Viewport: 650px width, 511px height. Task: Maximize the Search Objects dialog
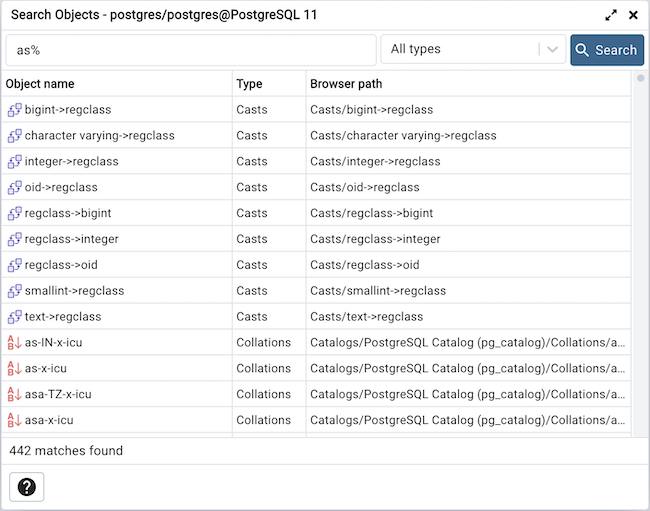point(611,15)
